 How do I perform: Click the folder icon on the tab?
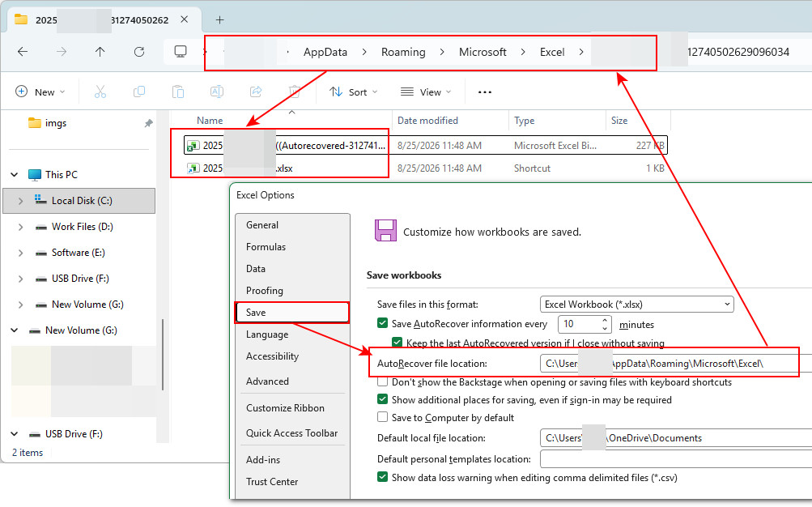click(21, 19)
